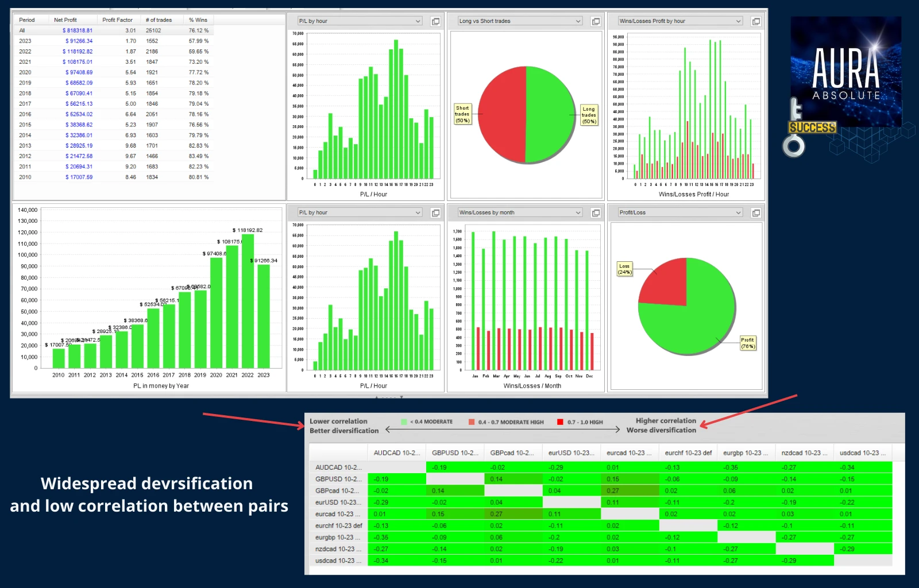The image size is (919, 588).
Task: Expand the Long vs Short trades chart panel
Action: click(596, 21)
